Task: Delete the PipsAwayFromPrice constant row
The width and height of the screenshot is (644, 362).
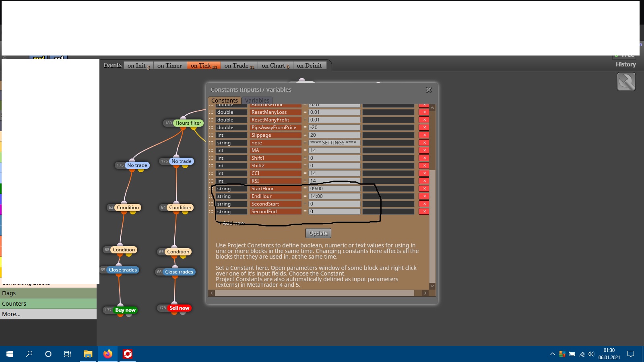Action: (x=424, y=128)
